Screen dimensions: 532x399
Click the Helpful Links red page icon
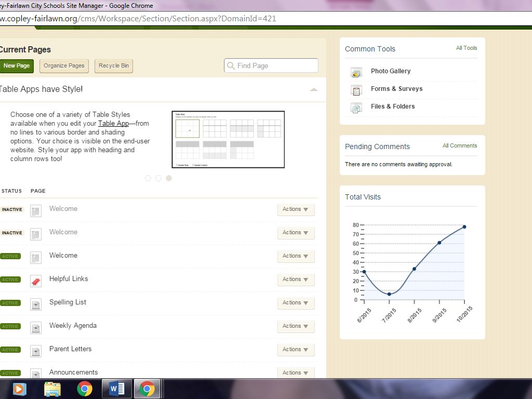(35, 281)
